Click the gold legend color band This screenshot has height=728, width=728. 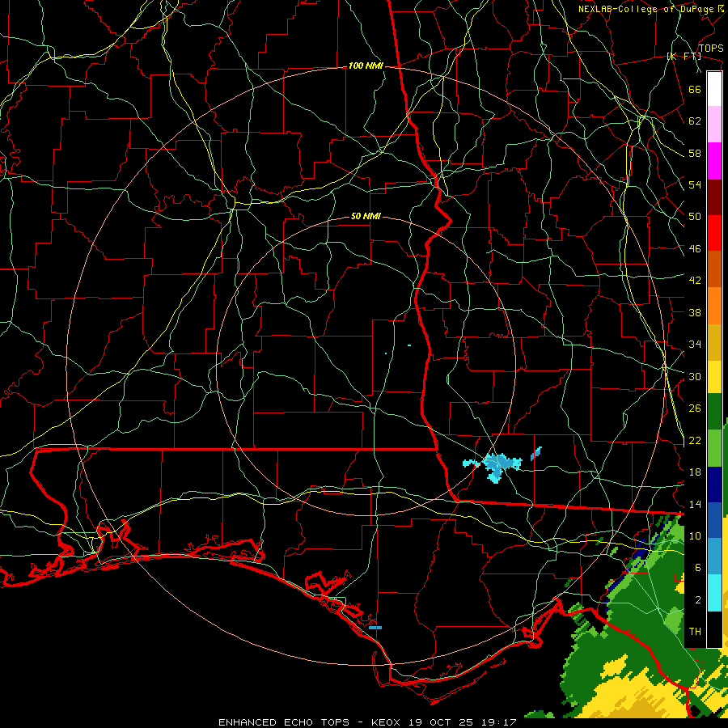point(714,342)
